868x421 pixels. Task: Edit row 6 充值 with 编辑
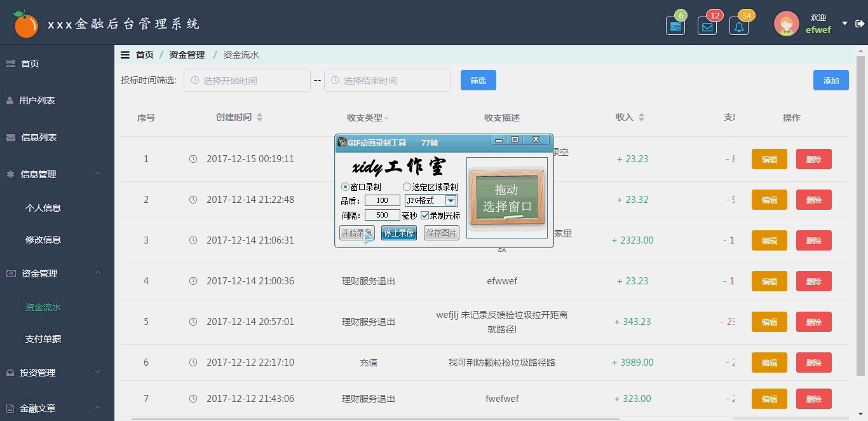(x=770, y=362)
